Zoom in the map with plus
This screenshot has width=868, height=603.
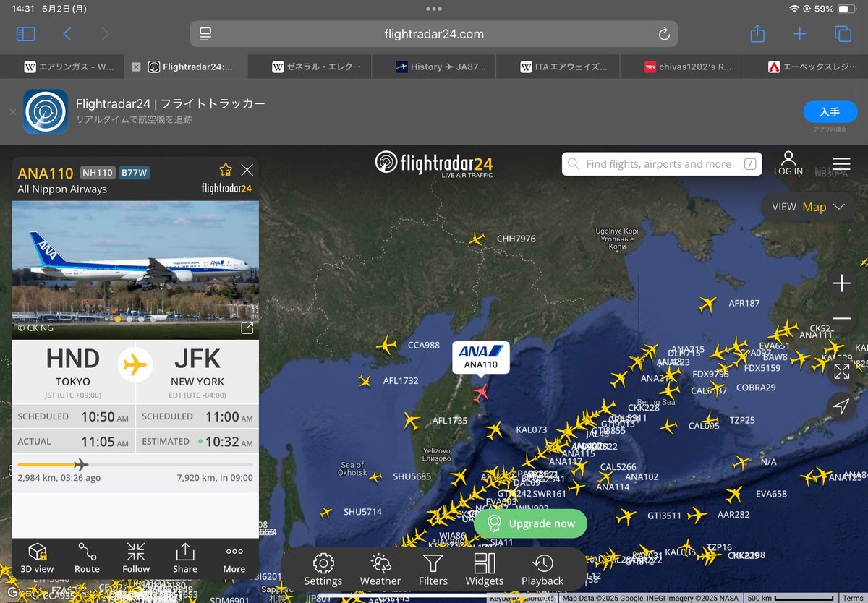pos(841,283)
